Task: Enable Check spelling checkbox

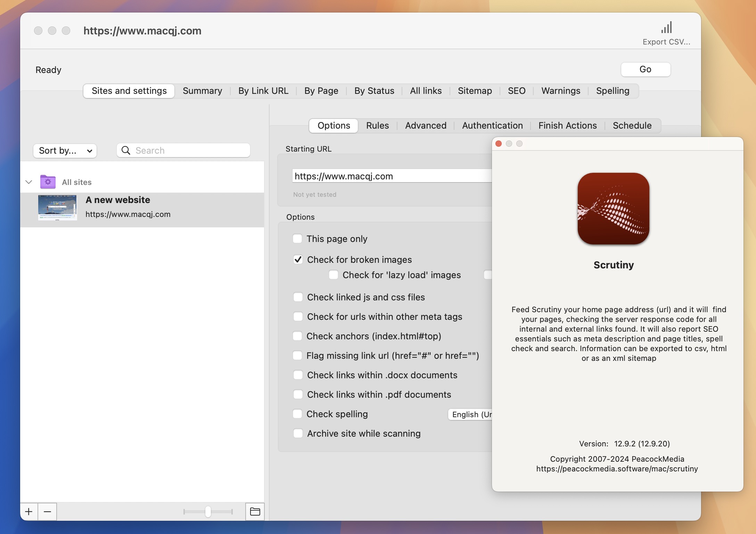Action: click(297, 414)
